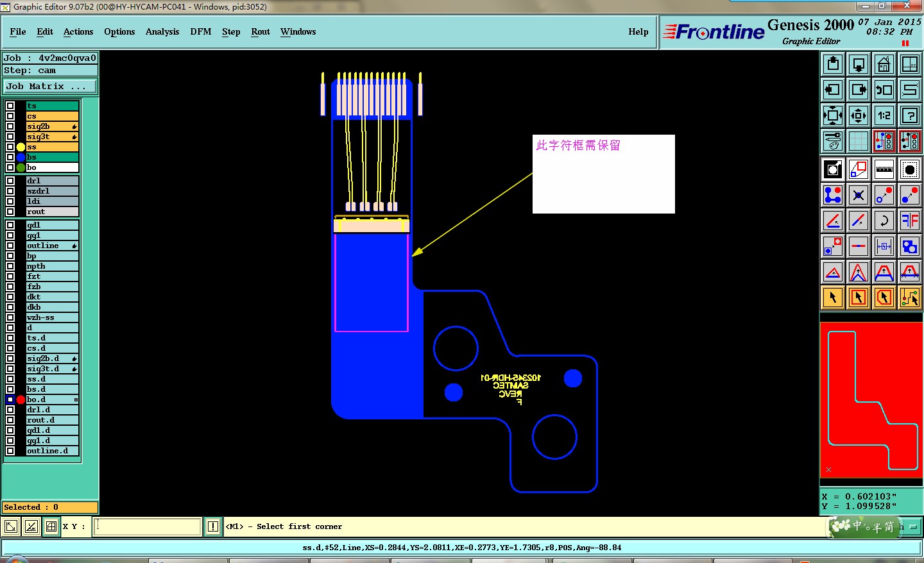The width and height of the screenshot is (924, 563).
Task: Click the zoom out shrinking arrows icon
Action: coord(859,115)
